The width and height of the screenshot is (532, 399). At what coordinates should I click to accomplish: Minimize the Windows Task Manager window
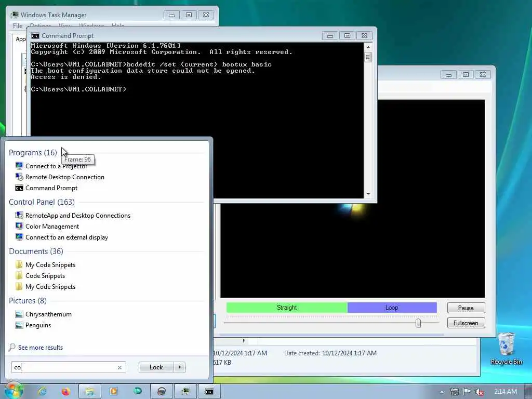point(171,15)
